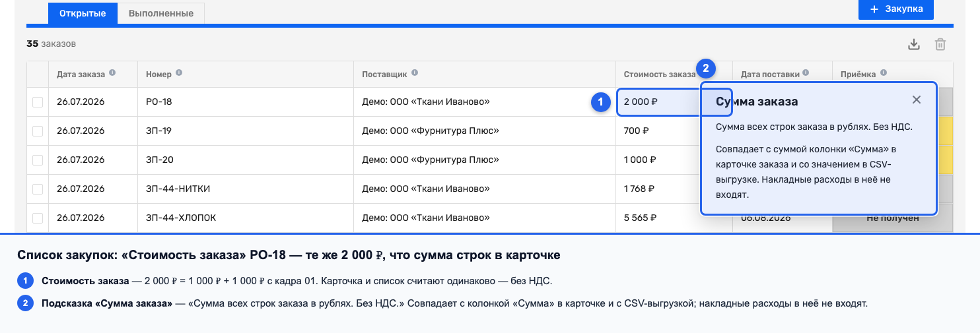980x333 pixels.
Task: Sort by the «Поставщик» column header
Action: (x=384, y=74)
